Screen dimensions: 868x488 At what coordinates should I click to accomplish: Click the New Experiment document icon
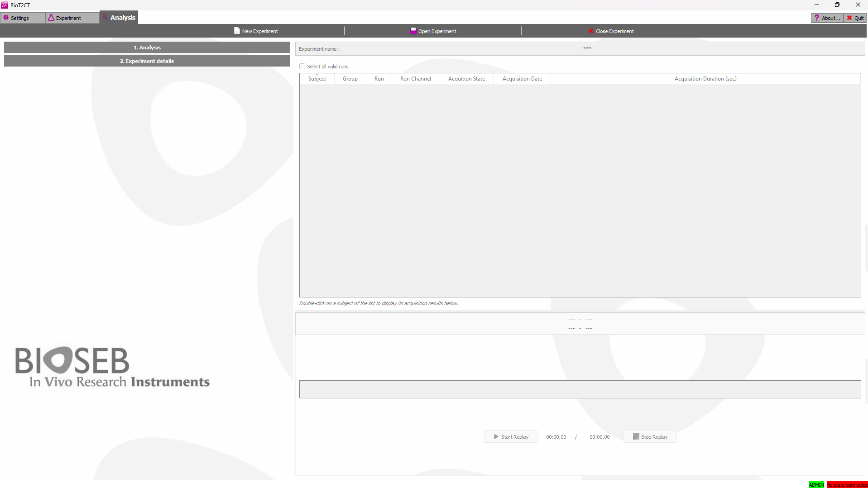pyautogui.click(x=237, y=31)
